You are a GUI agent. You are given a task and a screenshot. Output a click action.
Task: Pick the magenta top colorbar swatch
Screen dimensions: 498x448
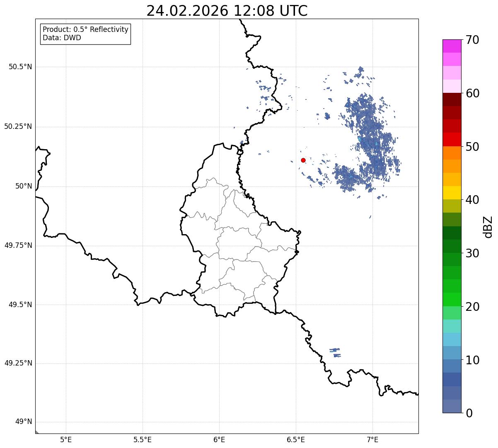pyautogui.click(x=452, y=46)
